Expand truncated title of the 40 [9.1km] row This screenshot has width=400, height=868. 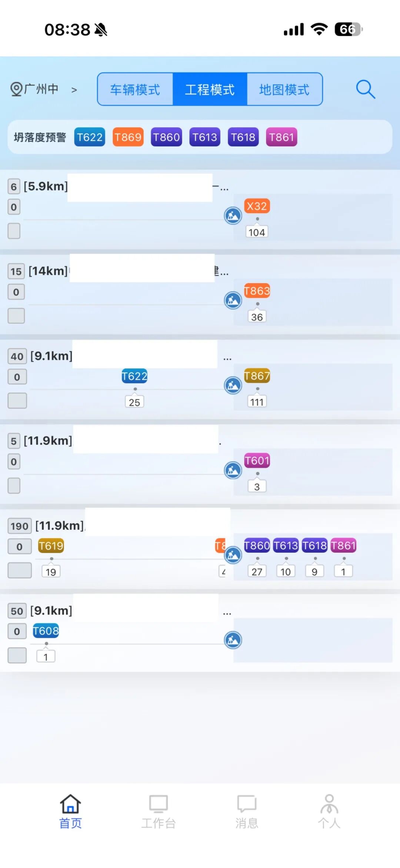tap(227, 358)
